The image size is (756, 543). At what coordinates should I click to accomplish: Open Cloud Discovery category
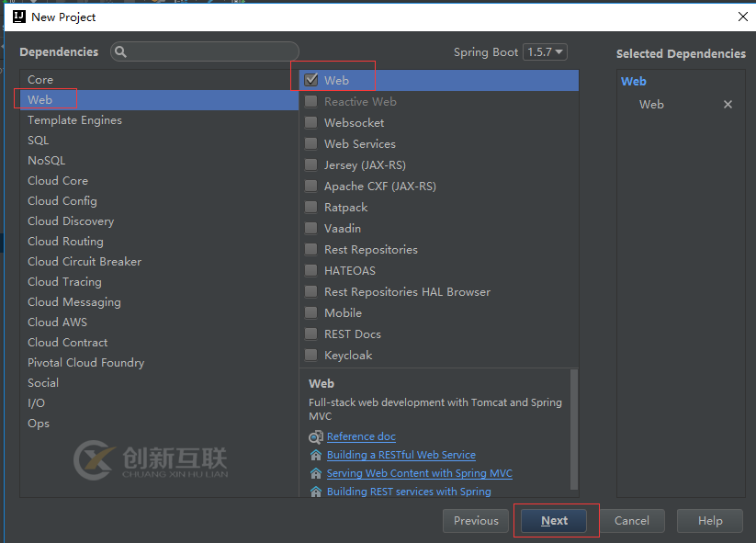159,221
